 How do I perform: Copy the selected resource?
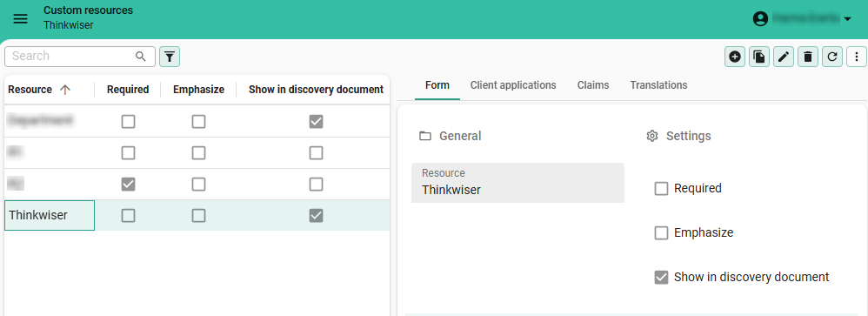click(x=759, y=56)
